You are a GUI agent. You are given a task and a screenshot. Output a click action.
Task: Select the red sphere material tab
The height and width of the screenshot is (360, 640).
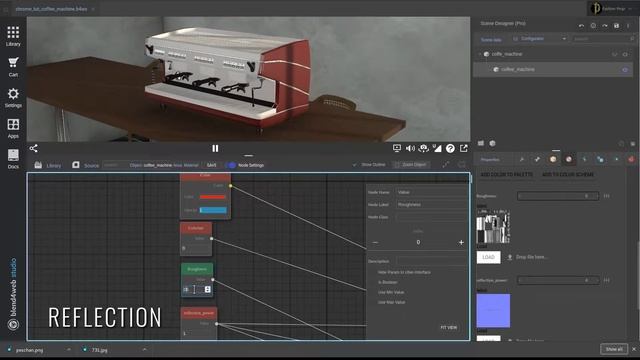tap(569, 159)
